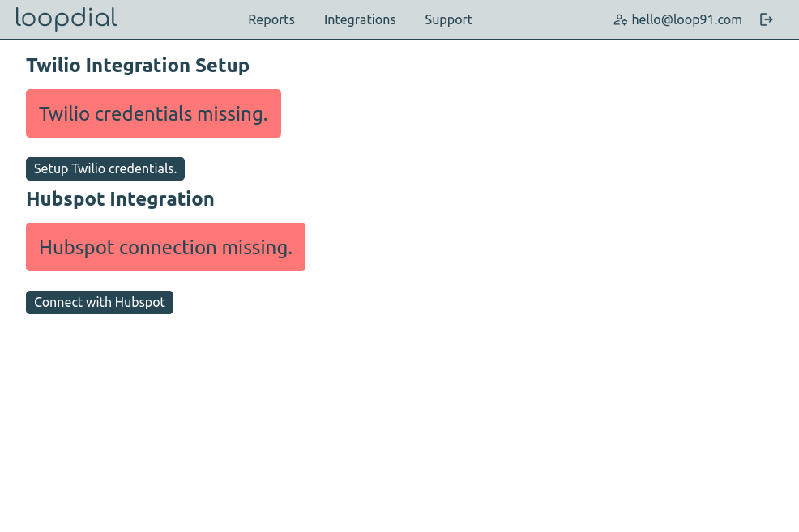Click blank area right of the Twilio alert
This screenshot has height=532, width=799.
click(486, 113)
